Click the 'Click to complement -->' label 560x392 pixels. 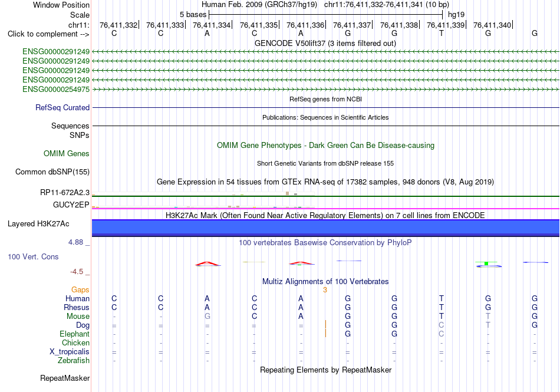[x=48, y=34]
